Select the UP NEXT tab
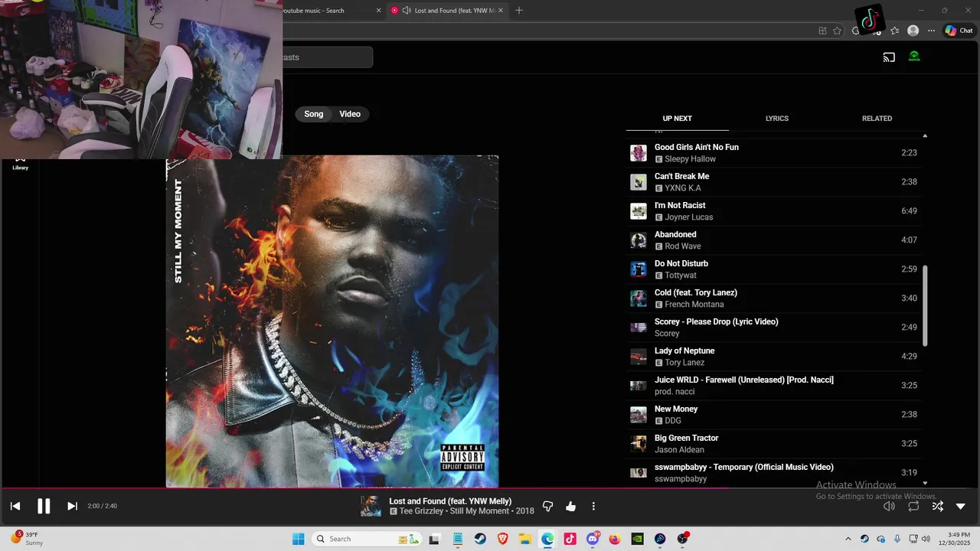This screenshot has height=551, width=980. 677,119
